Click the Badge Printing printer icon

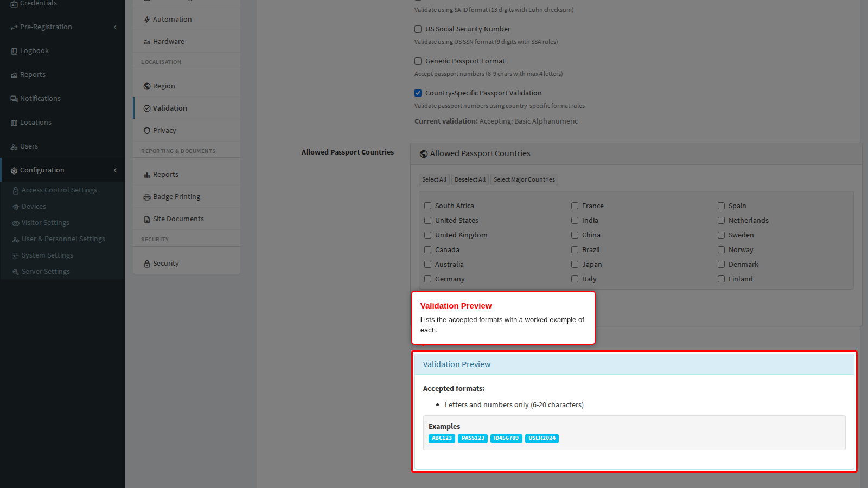click(x=147, y=197)
